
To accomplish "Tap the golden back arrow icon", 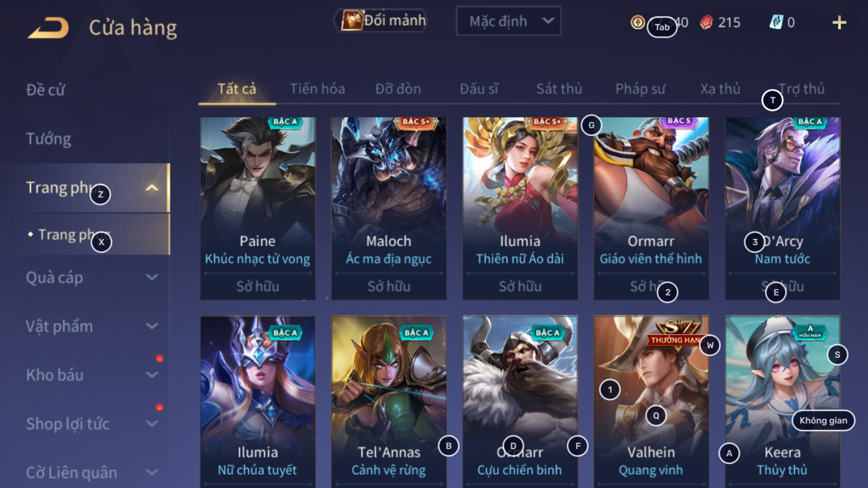I will point(48,28).
